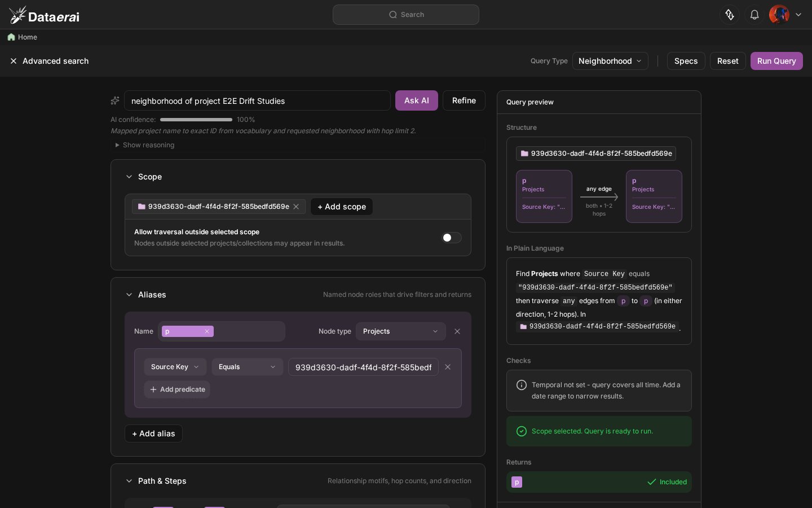Click Ask AI button
This screenshot has height=508, width=812.
[416, 100]
